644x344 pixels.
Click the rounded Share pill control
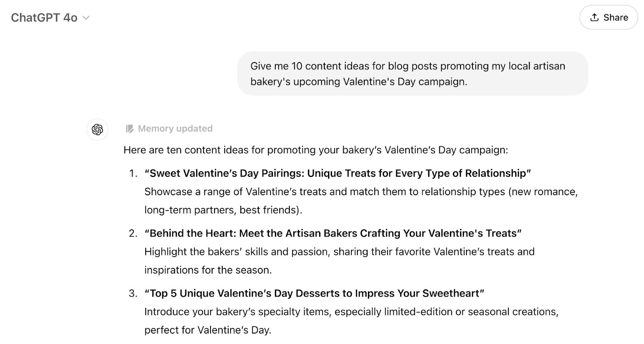609,17
